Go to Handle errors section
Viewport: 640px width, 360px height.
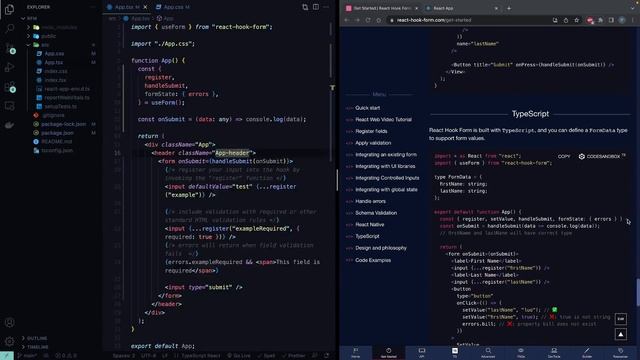(x=370, y=201)
